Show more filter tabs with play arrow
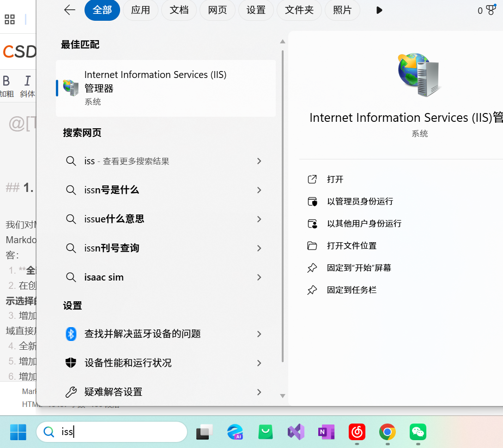Viewport: 503px width, 448px height. [379, 10]
